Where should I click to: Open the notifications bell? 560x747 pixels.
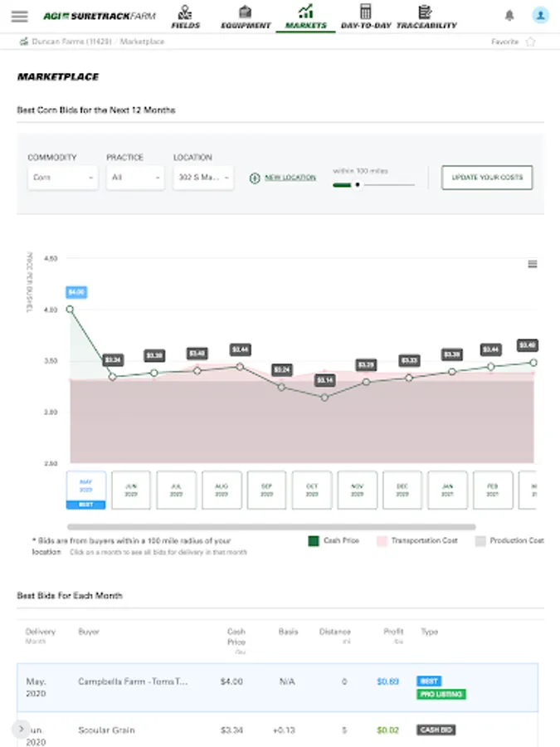pos(509,16)
